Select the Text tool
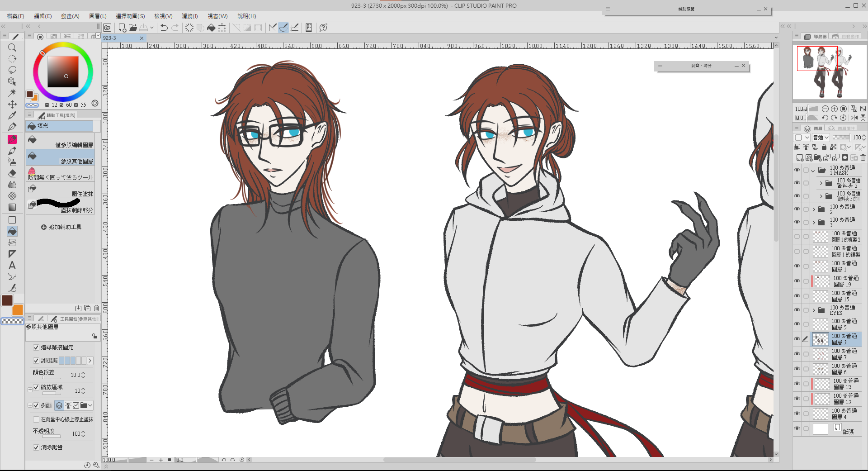Image resolution: width=868 pixels, height=471 pixels. pos(12,266)
